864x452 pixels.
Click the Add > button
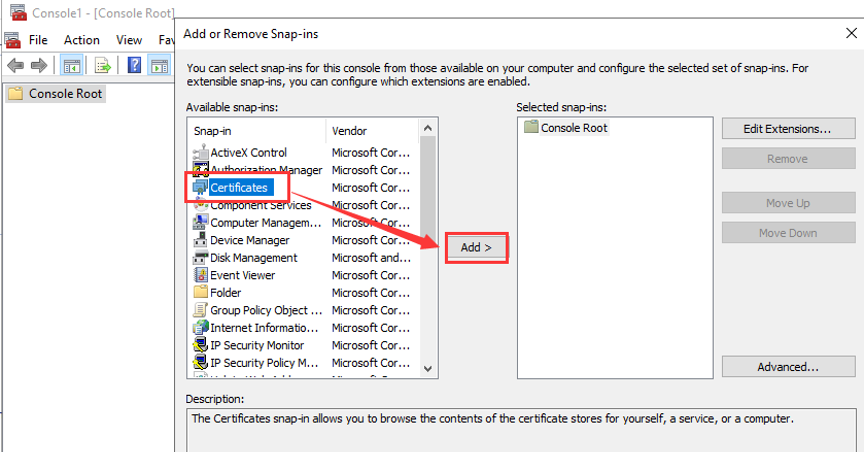(476, 247)
